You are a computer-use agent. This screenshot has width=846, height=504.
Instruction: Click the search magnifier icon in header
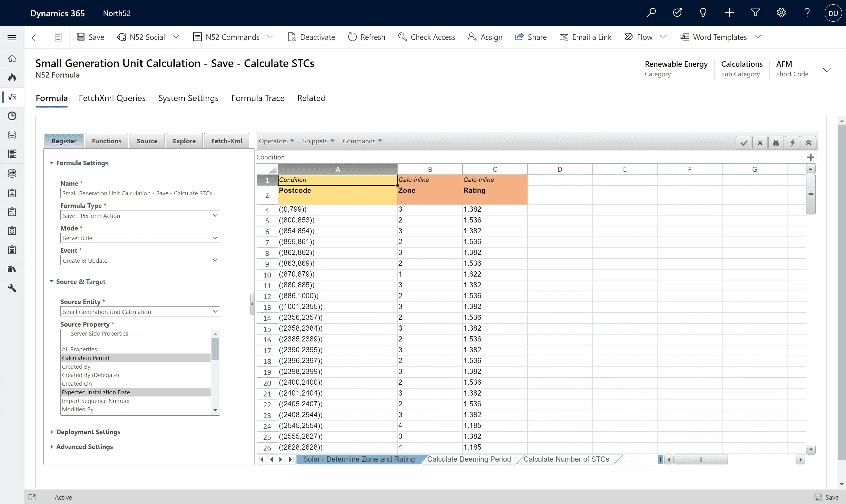(651, 13)
